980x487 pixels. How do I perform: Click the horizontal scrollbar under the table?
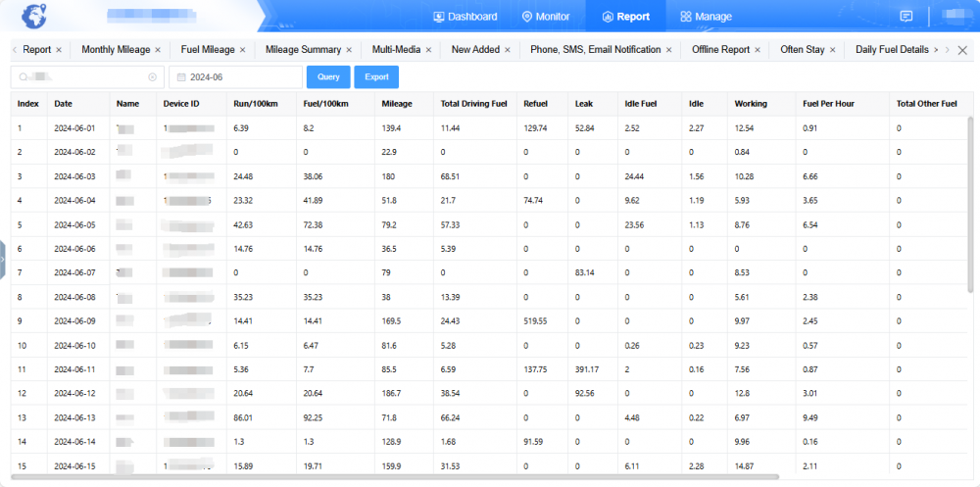click(x=392, y=477)
